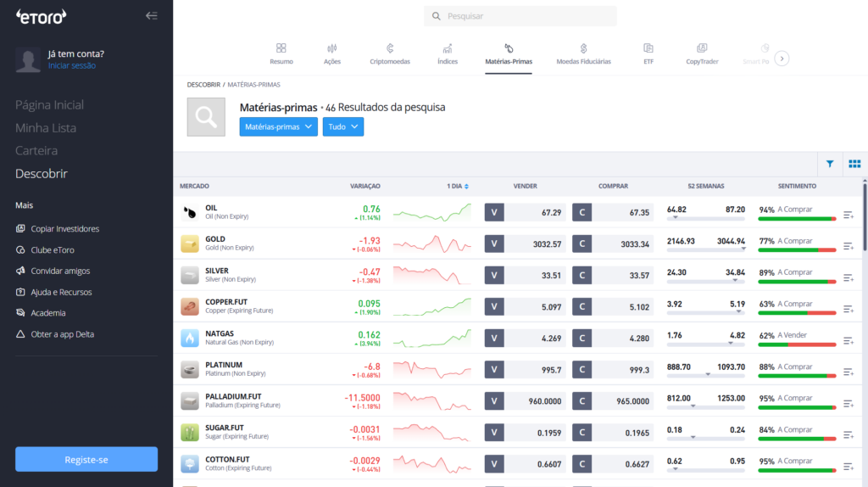Click Iniciar sessão link
The height and width of the screenshot is (487, 868).
[x=71, y=65]
